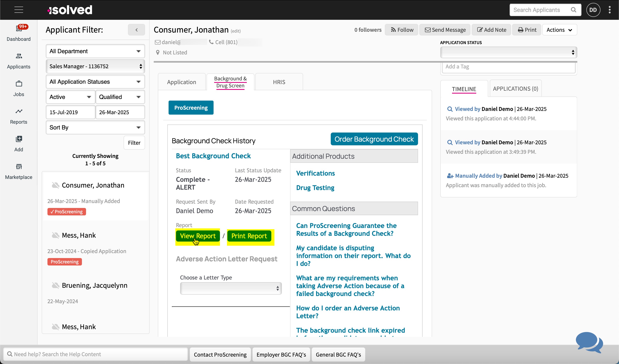This screenshot has width=619, height=364.
Task: Click the Filter button
Action: (134, 143)
